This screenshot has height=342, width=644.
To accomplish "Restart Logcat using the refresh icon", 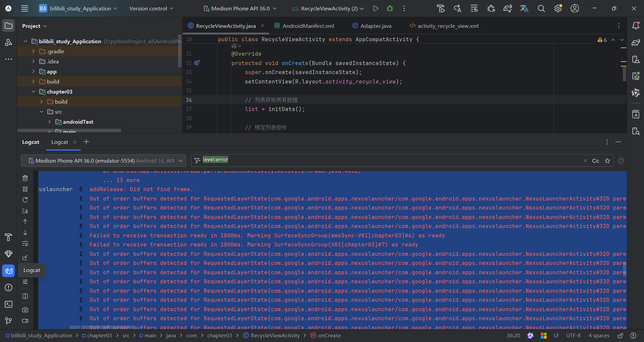I will pos(25,200).
